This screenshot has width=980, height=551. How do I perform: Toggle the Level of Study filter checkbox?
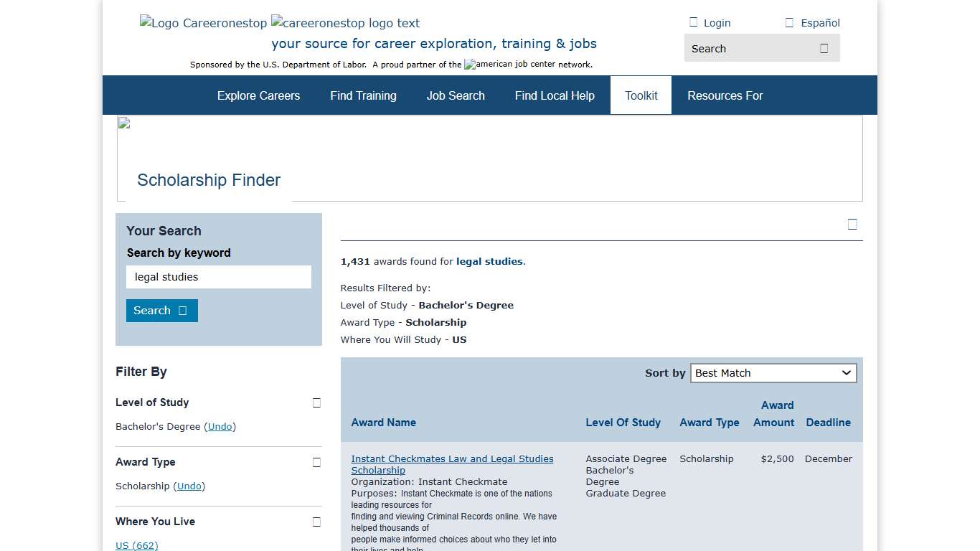(x=316, y=402)
